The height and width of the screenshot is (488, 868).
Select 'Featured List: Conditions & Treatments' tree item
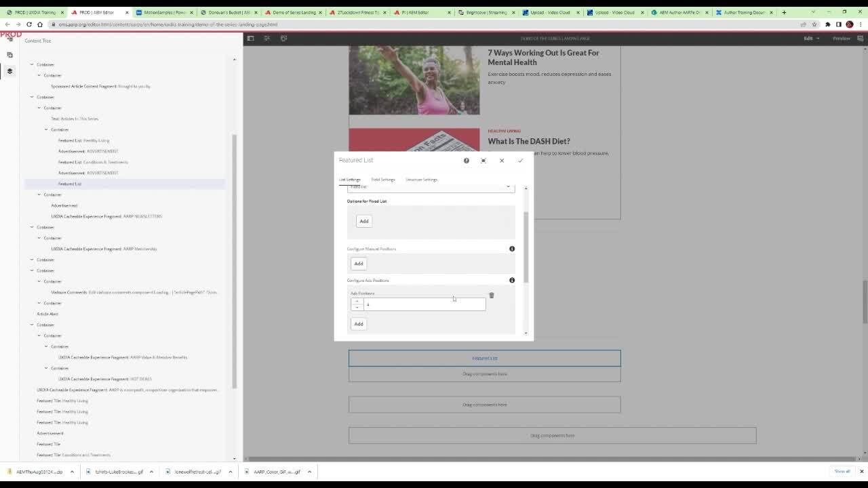coord(93,162)
